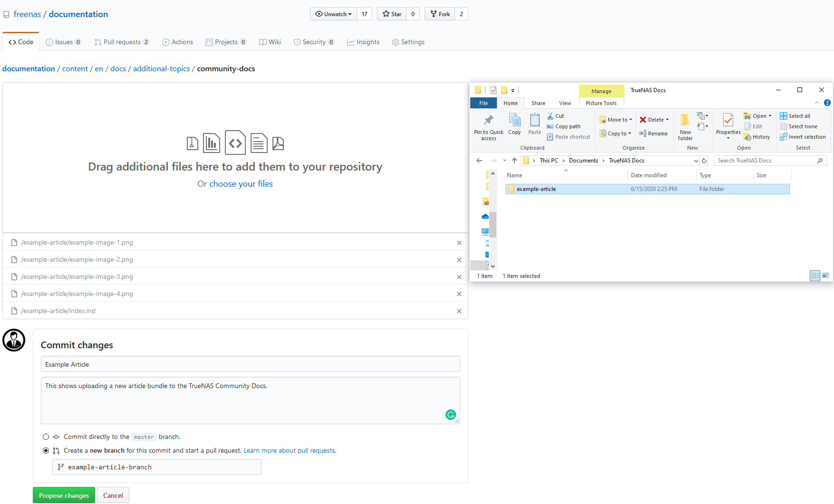Click the Propose changes button
834x504 pixels.
[64, 495]
